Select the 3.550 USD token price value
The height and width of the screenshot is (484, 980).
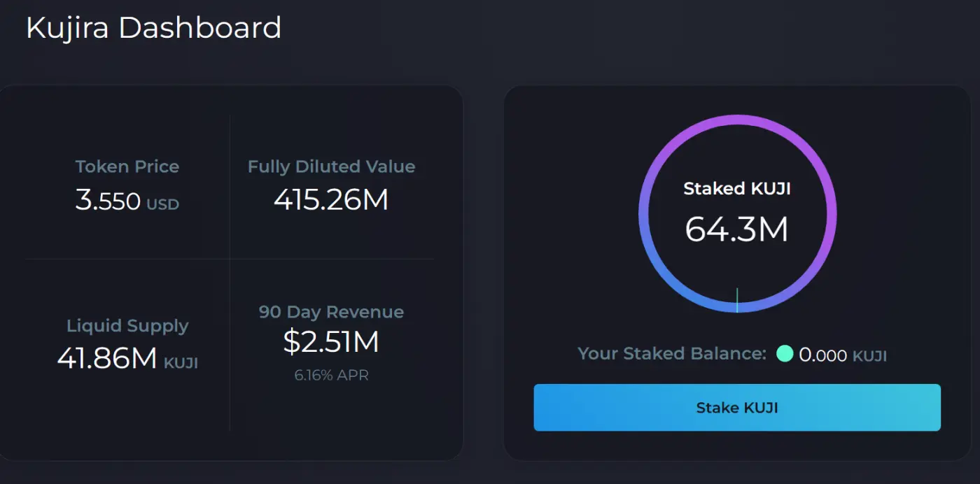point(127,201)
